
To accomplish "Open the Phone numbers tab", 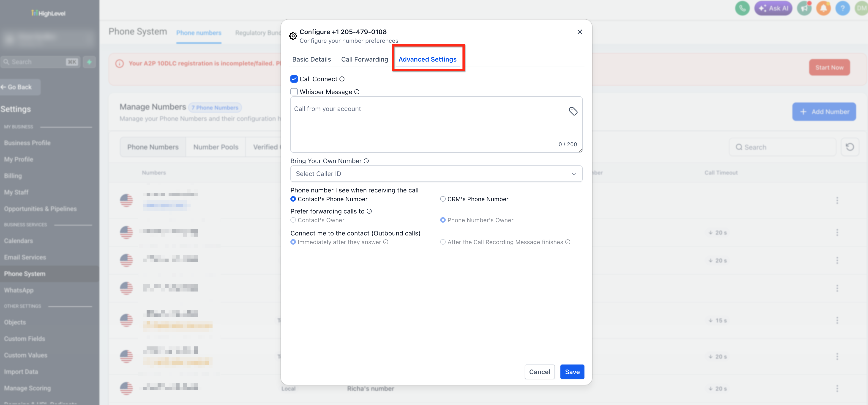I will (x=199, y=33).
